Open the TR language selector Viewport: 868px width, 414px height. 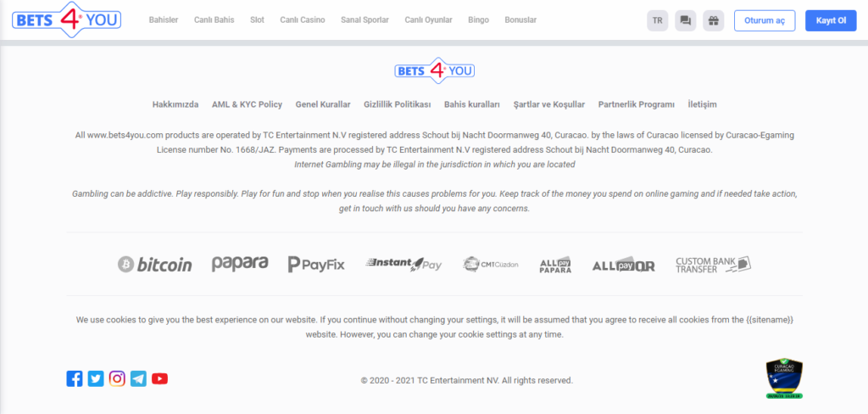657,20
